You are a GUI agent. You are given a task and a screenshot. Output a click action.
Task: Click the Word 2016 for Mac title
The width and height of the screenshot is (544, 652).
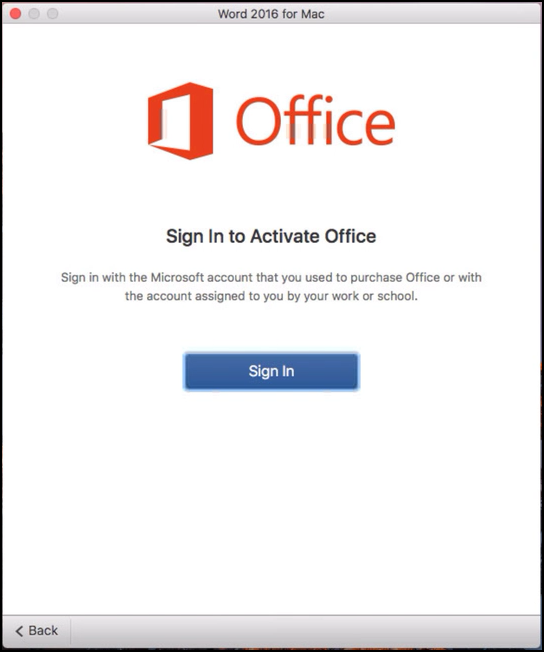pyautogui.click(x=271, y=14)
